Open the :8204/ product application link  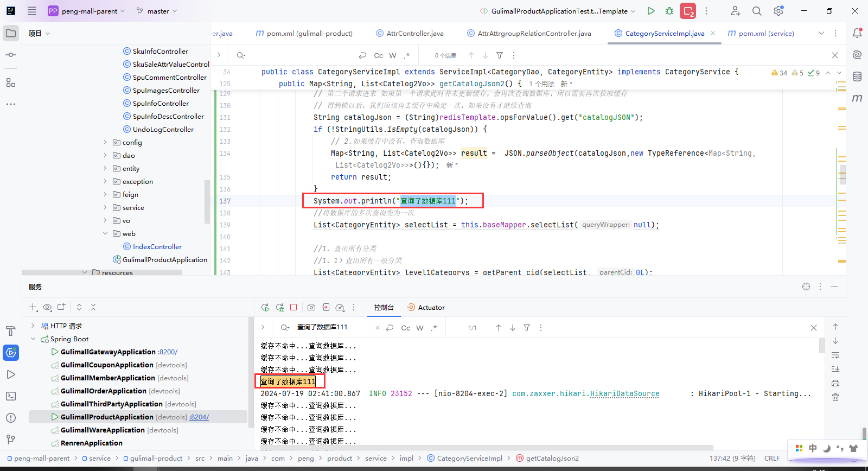pos(199,417)
